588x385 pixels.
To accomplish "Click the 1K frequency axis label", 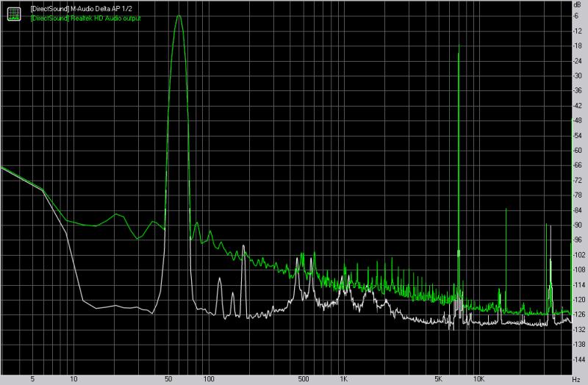I will pos(343,379).
